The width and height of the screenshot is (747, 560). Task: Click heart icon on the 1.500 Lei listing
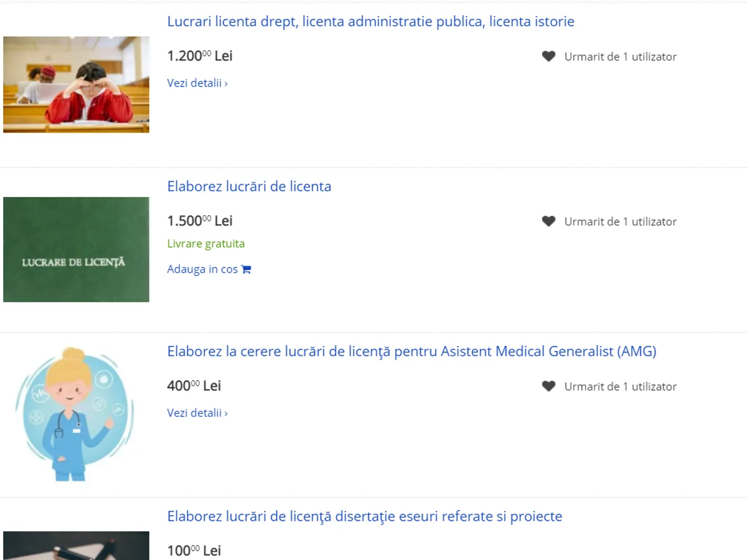click(x=548, y=222)
